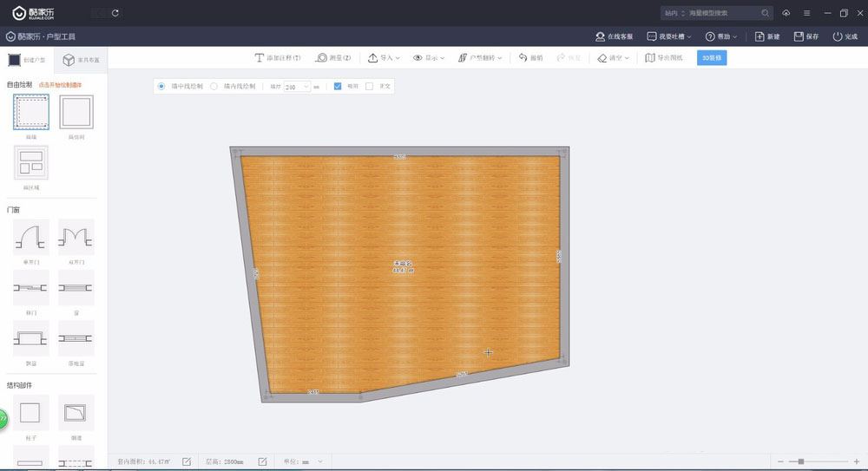The image size is (868, 471).
Task: Select wall inner line drawing (墙内线绘制) radio
Action: (214, 87)
